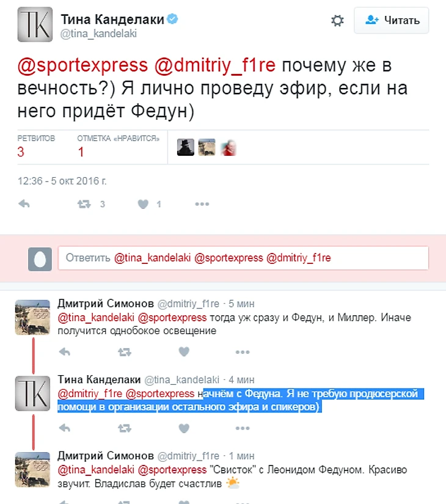446x504 pixels.
Task: Open Тина Канделаки profile avatar at top
Action: [35, 24]
